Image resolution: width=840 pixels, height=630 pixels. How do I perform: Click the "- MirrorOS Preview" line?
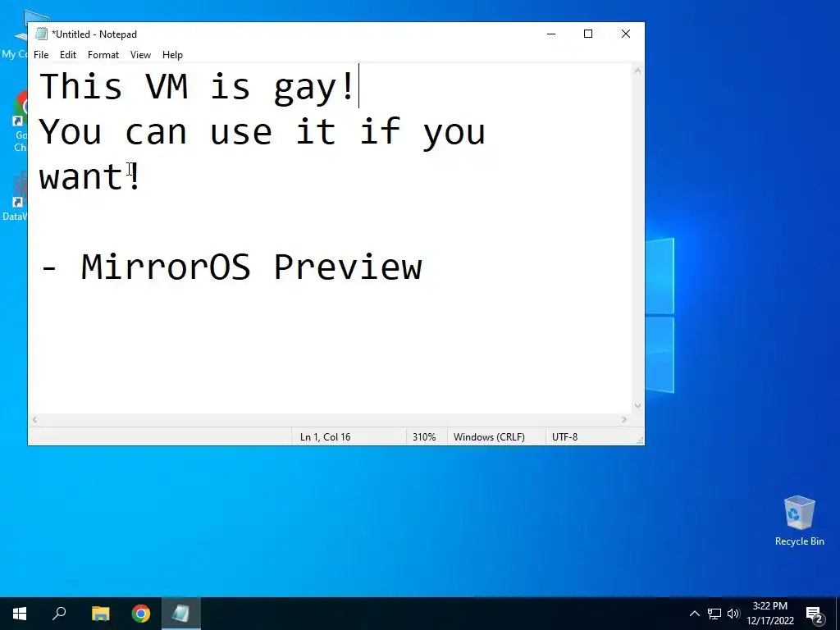pyautogui.click(x=231, y=267)
